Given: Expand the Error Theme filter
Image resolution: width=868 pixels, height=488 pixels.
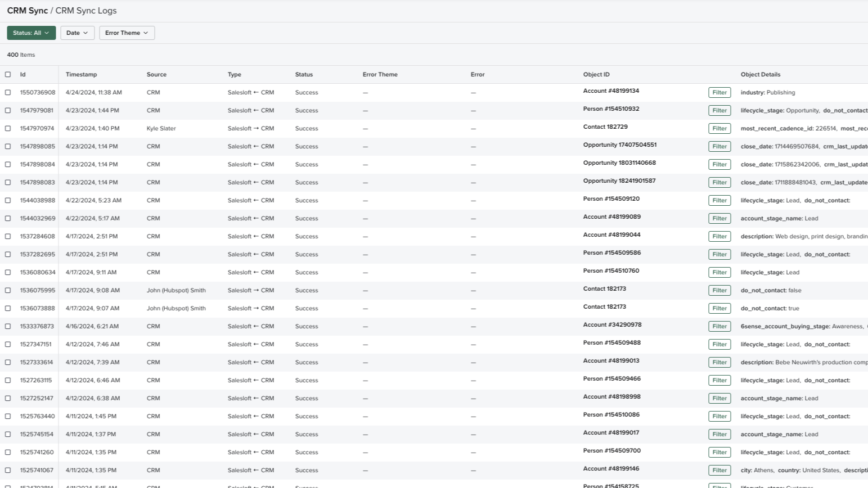Looking at the screenshot, I should pyautogui.click(x=127, y=33).
